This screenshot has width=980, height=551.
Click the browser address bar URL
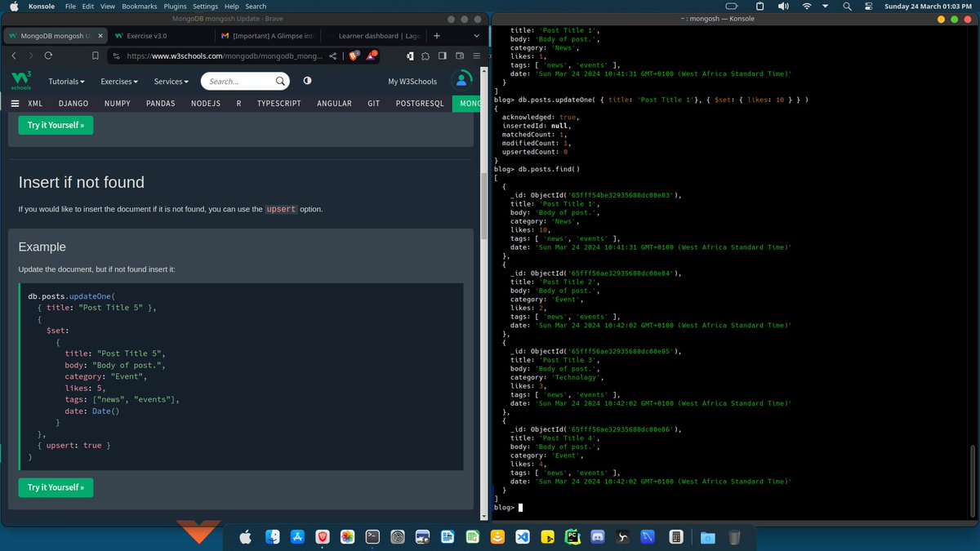coord(224,56)
